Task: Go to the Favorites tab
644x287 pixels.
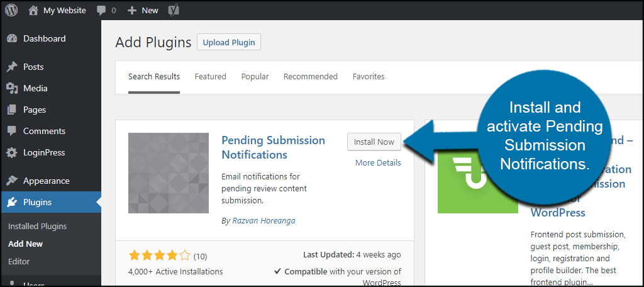Action: (369, 76)
